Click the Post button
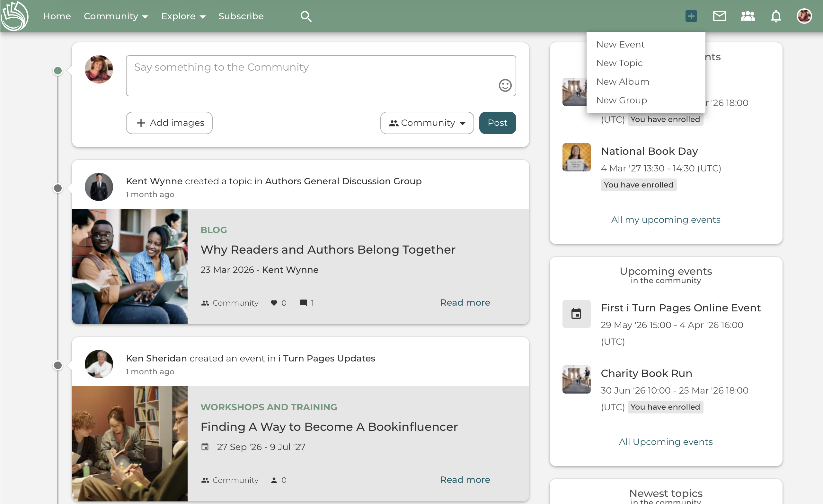The image size is (823, 504). tap(497, 123)
